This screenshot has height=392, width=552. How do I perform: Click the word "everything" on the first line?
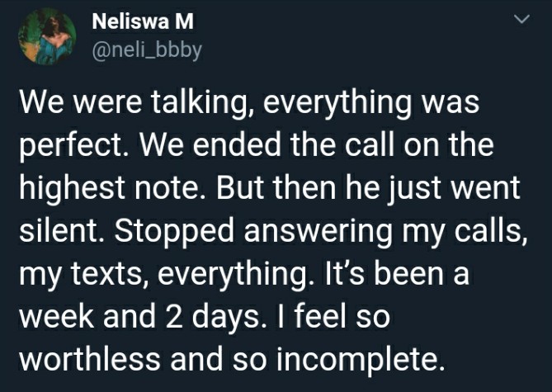(x=337, y=103)
